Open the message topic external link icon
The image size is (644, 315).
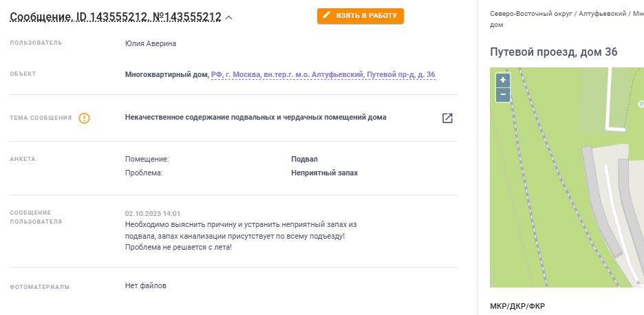click(x=447, y=118)
